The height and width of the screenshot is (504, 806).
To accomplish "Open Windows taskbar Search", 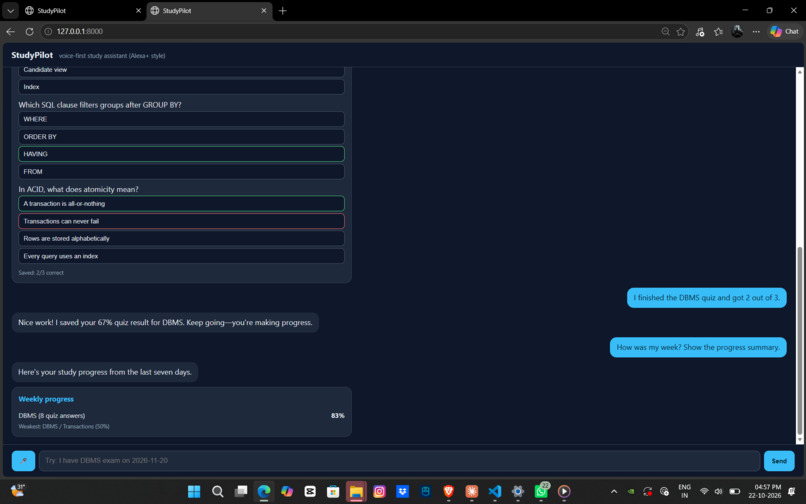I will click(217, 492).
